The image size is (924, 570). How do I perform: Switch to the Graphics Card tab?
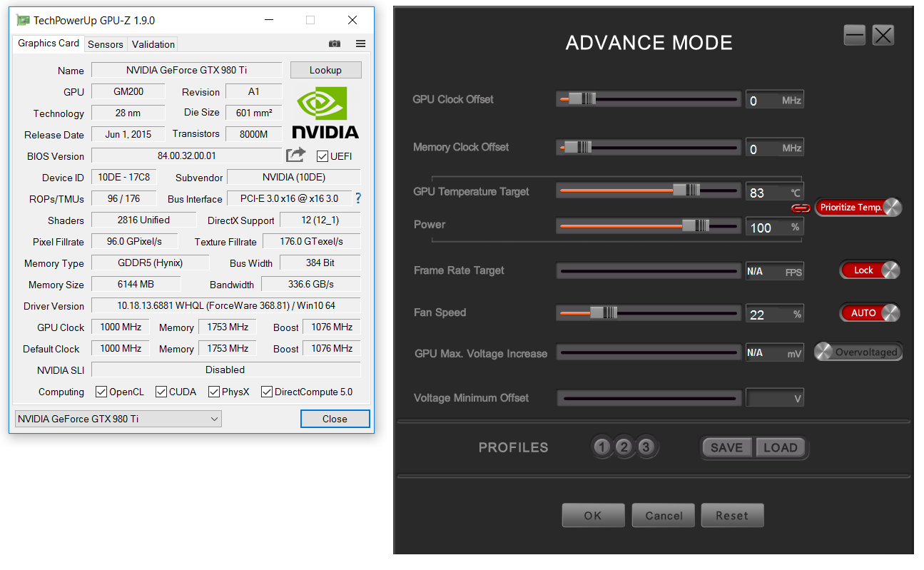click(x=49, y=44)
